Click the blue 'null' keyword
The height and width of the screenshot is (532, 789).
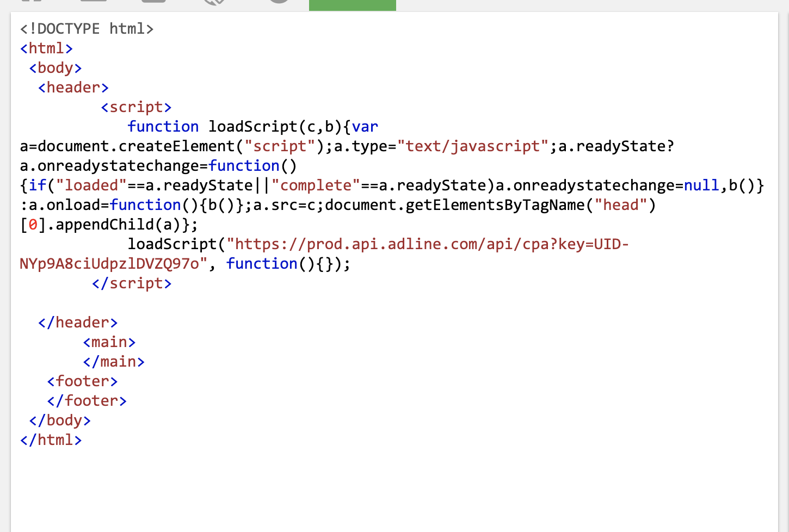(x=701, y=185)
